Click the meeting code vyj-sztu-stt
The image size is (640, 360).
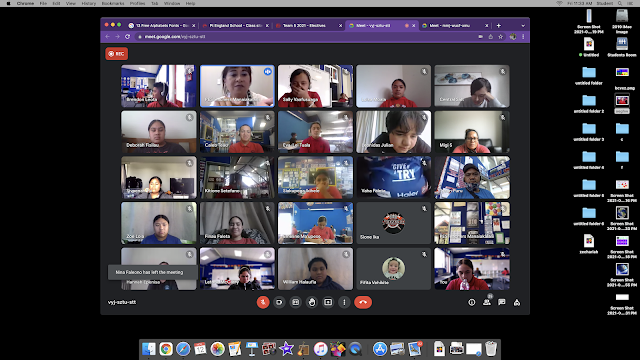click(x=122, y=302)
